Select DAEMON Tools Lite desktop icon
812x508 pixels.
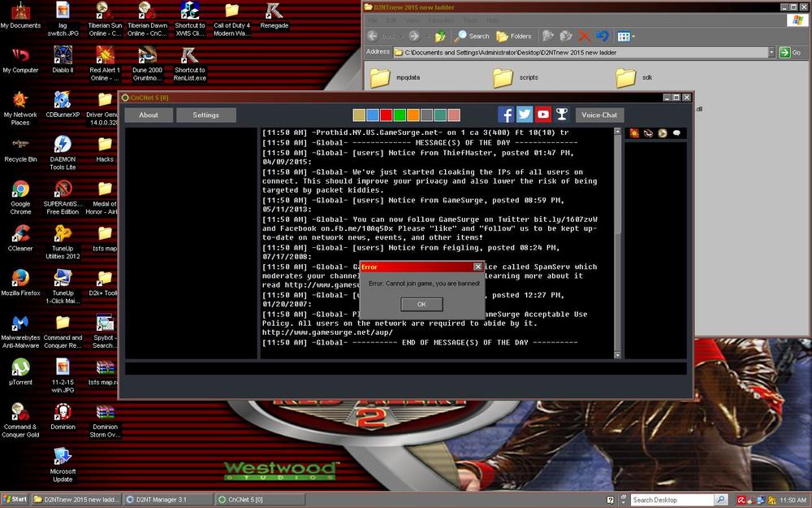63,153
